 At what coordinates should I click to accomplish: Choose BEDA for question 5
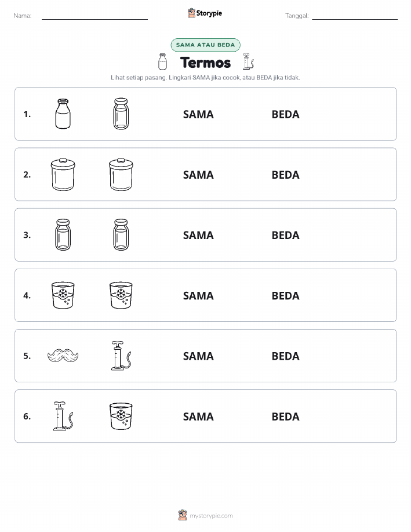point(286,356)
